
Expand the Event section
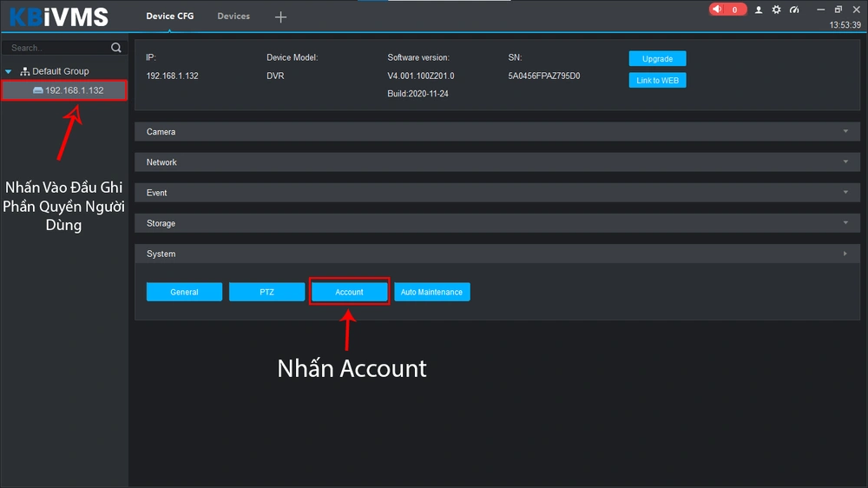coord(497,193)
